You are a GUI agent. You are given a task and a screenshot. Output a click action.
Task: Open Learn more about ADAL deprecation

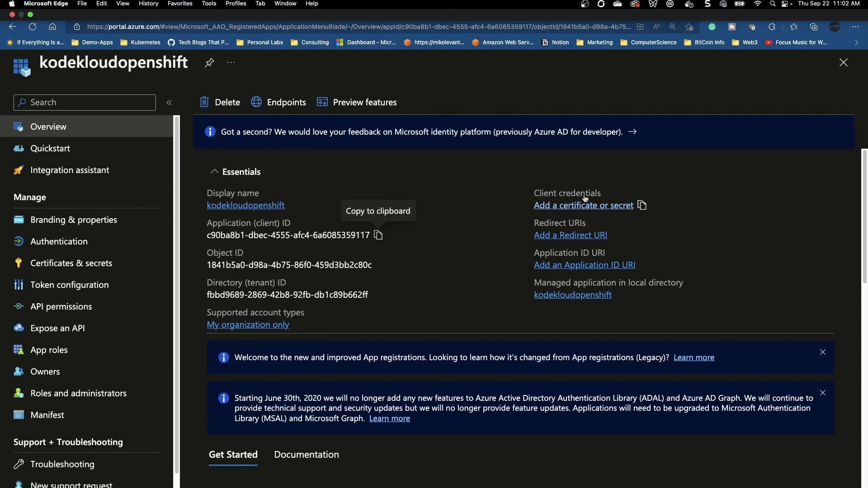(390, 418)
